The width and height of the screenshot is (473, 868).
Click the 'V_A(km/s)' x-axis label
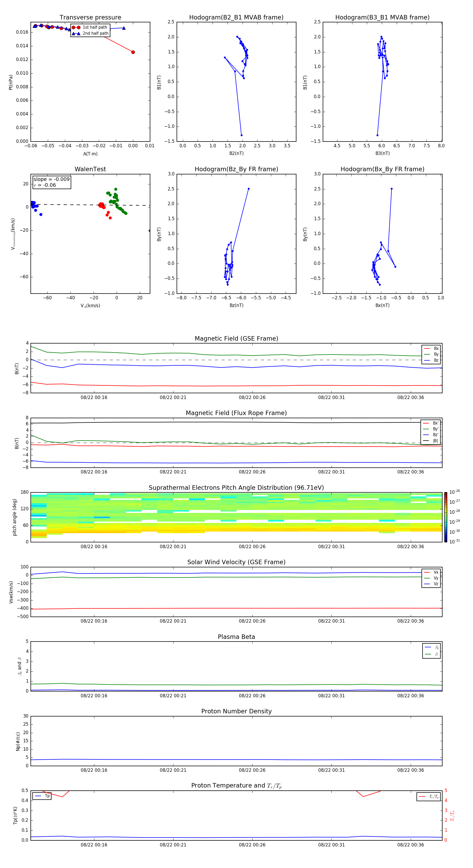point(90,306)
